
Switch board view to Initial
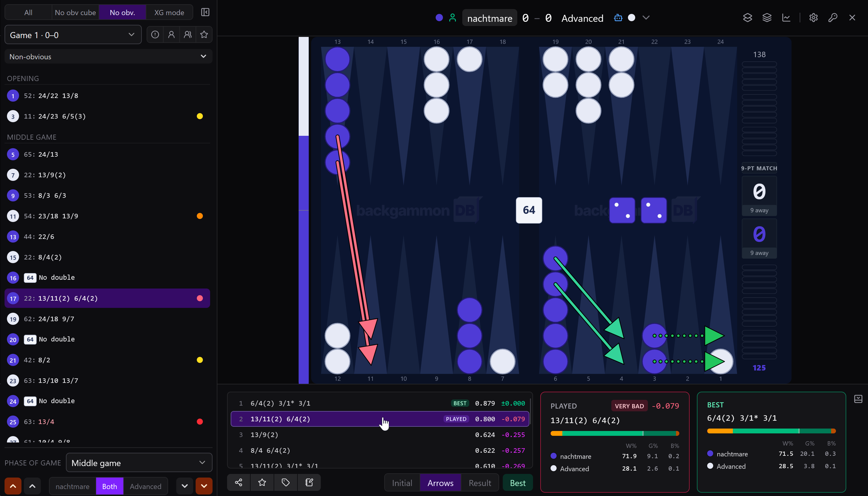pos(402,483)
